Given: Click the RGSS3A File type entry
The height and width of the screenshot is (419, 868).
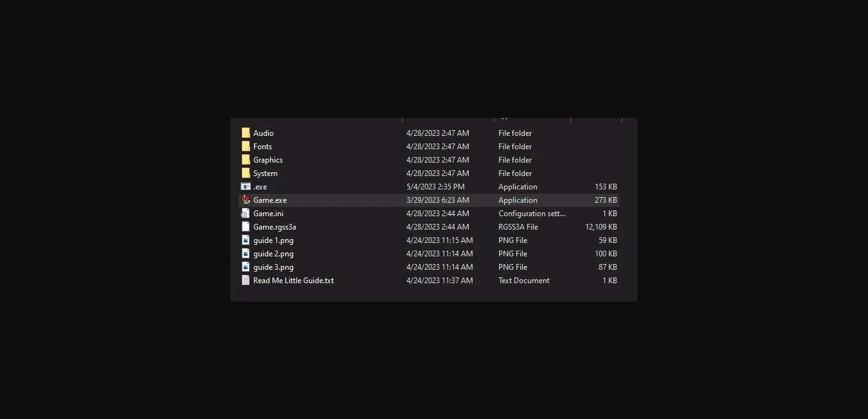Looking at the screenshot, I should click(518, 227).
